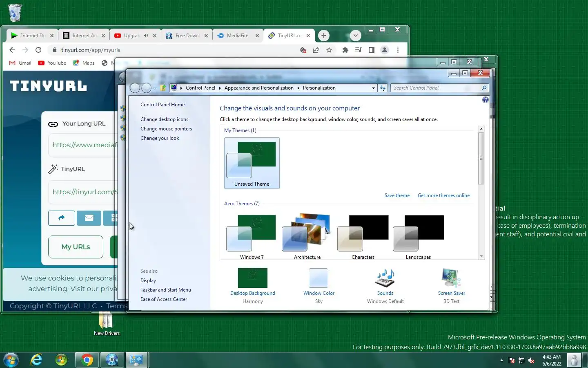Open Taskbar and Start Menu

tap(166, 290)
